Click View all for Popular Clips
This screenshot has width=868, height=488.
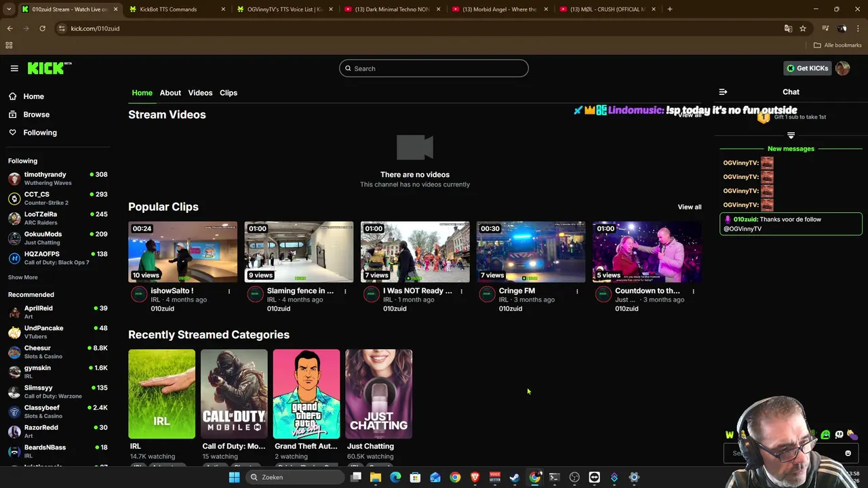pos(690,207)
